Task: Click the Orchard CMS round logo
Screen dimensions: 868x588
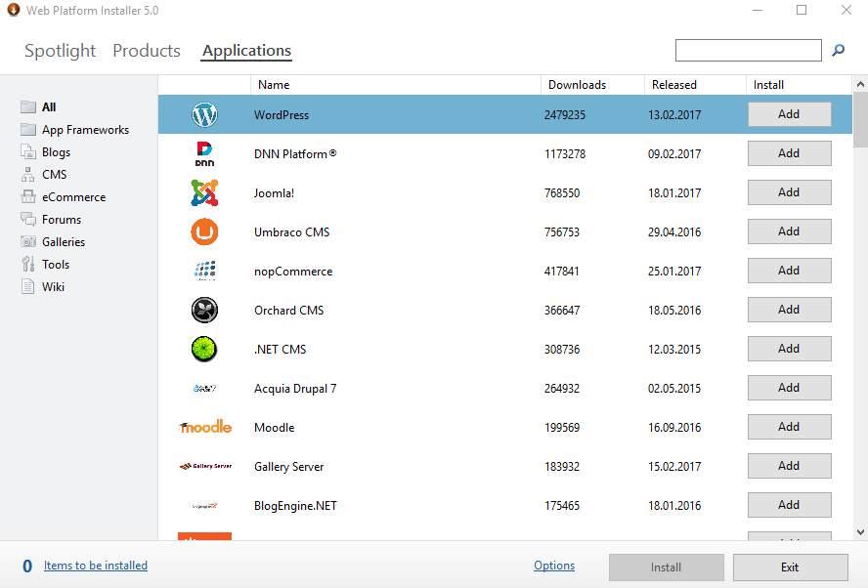Action: [204, 310]
